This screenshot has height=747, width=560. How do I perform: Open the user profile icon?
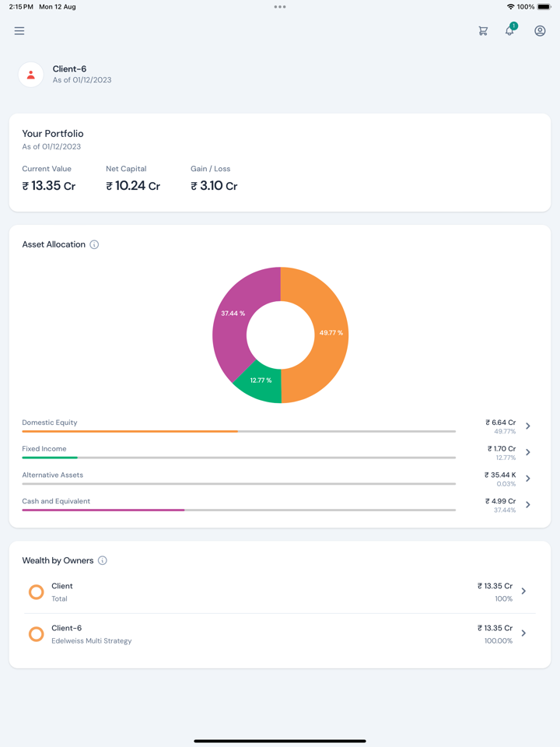point(540,31)
